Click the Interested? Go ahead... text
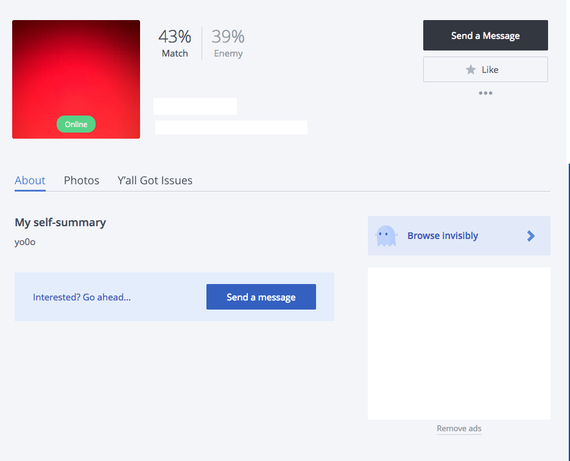Viewport: 570px width, 461px height. coord(82,297)
